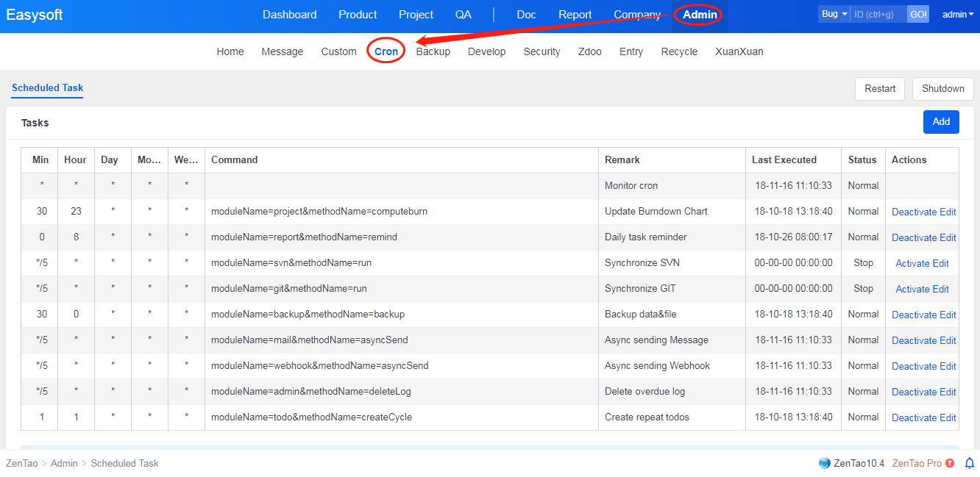Open the Dashboard menu
The image size is (980, 477).
(x=289, y=15)
